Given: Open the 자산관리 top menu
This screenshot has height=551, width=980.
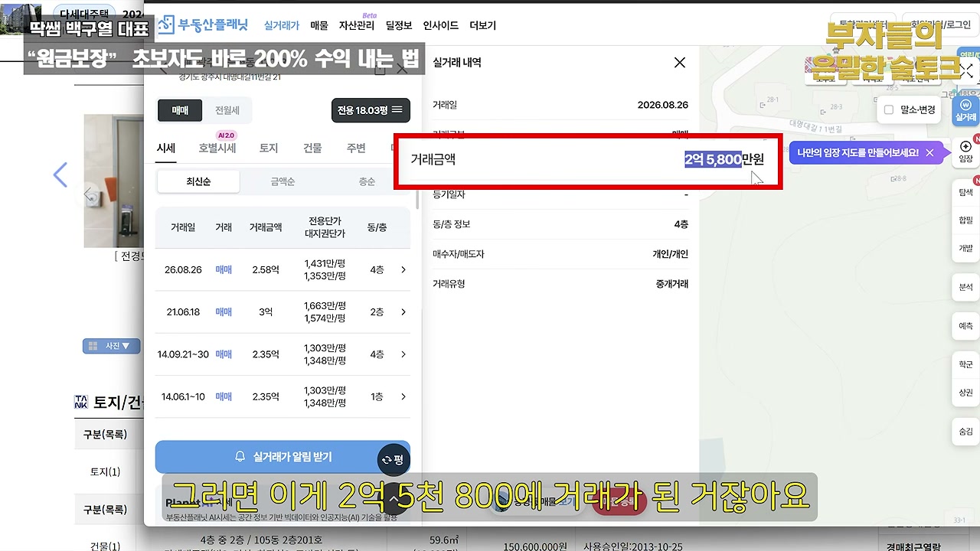Looking at the screenshot, I should click(x=357, y=25).
